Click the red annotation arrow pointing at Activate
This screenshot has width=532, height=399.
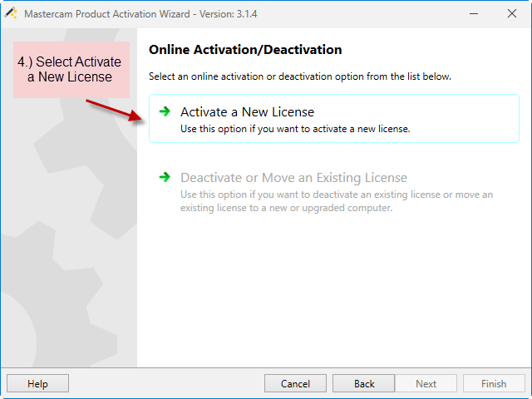115,110
